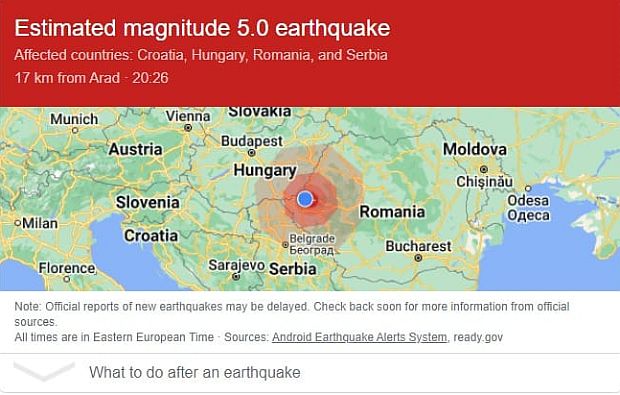620x395 pixels.
Task: Click the Bucharest city marker
Action: pyautogui.click(x=418, y=258)
